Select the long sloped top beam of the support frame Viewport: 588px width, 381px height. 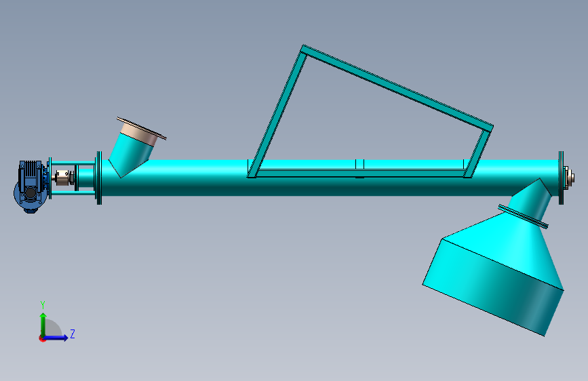point(397,88)
